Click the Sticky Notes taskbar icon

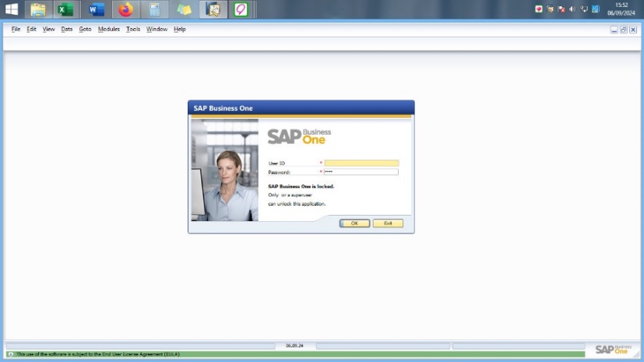pos(184,9)
